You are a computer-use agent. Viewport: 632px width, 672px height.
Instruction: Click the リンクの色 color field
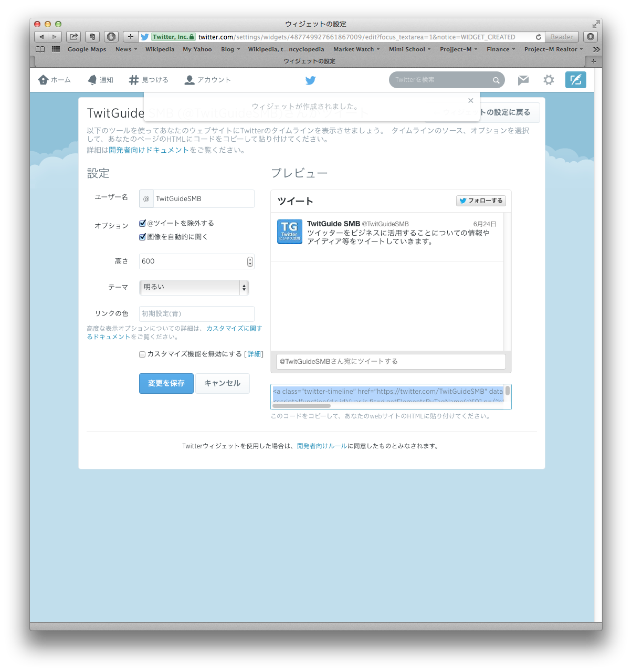[x=197, y=313]
